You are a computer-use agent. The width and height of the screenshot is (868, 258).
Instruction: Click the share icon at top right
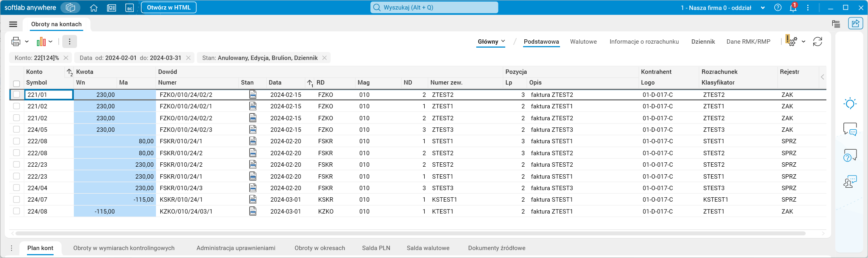[855, 23]
